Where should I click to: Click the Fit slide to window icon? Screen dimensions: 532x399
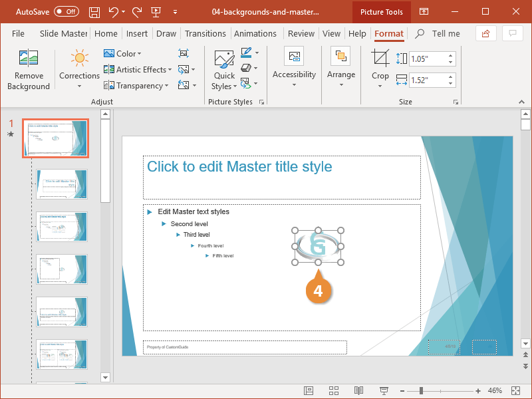(x=516, y=391)
